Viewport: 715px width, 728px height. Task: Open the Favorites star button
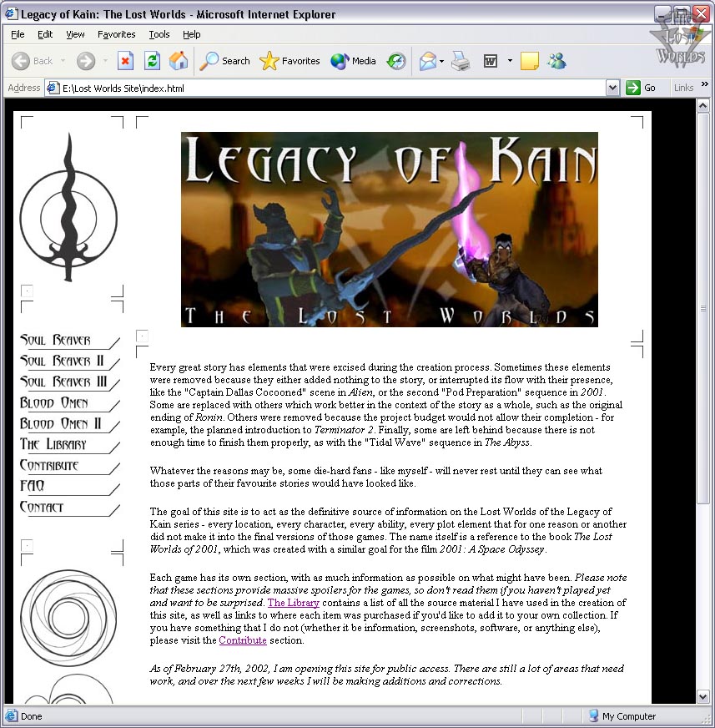pos(290,61)
